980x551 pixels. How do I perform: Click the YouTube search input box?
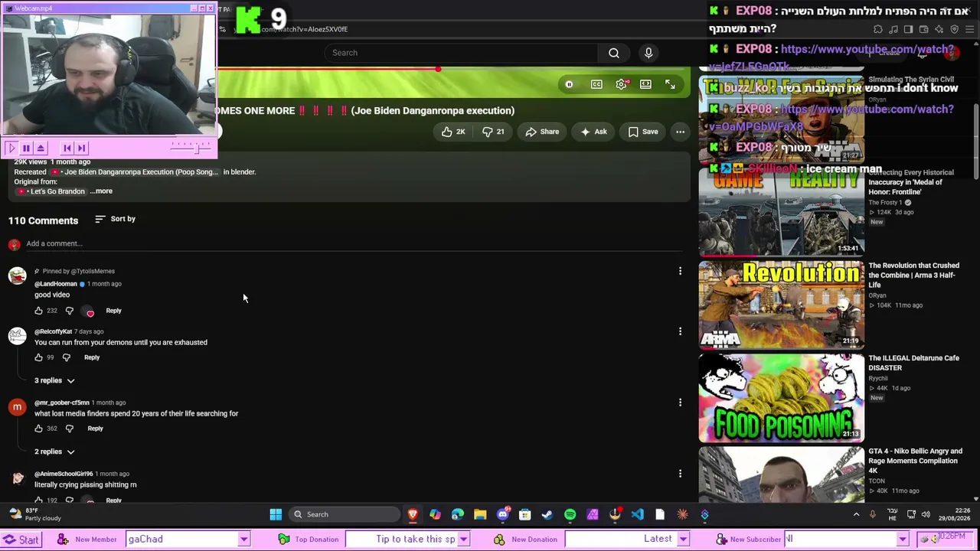click(x=462, y=53)
